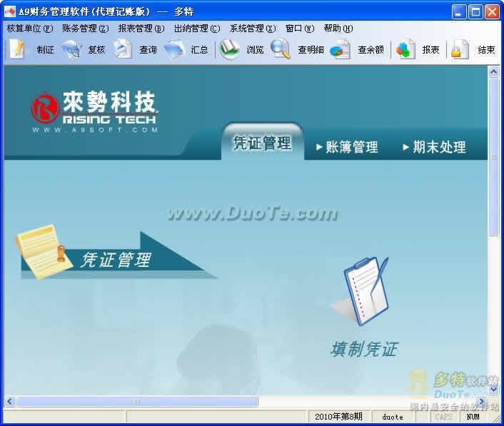The image size is (504, 426).
Task: Open the 出纳管理(C) menu
Action: (197, 29)
